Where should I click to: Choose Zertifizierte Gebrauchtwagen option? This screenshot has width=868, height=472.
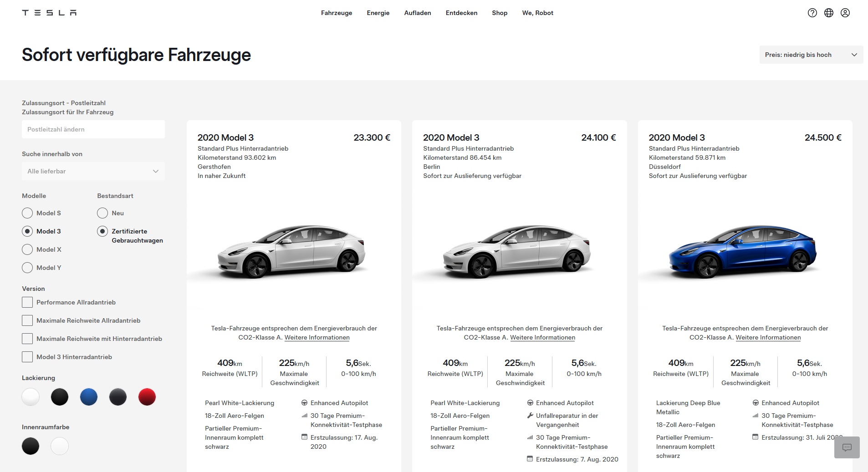102,231
